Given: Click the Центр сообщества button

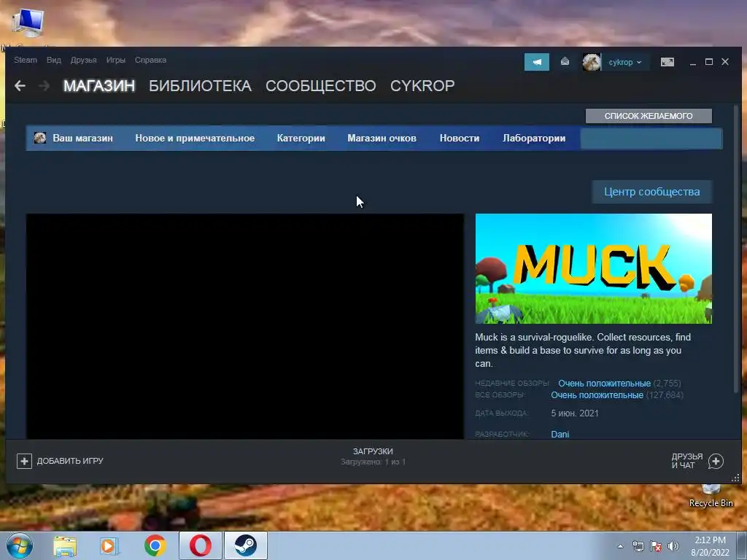Looking at the screenshot, I should pyautogui.click(x=651, y=192).
